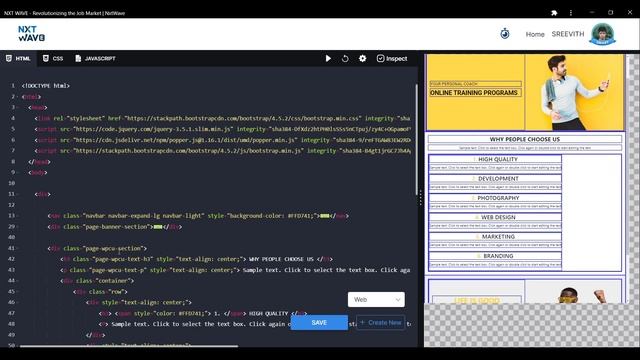Screen dimensions: 640x360
Task: Click the man with phone image in preview
Action: (574, 92)
